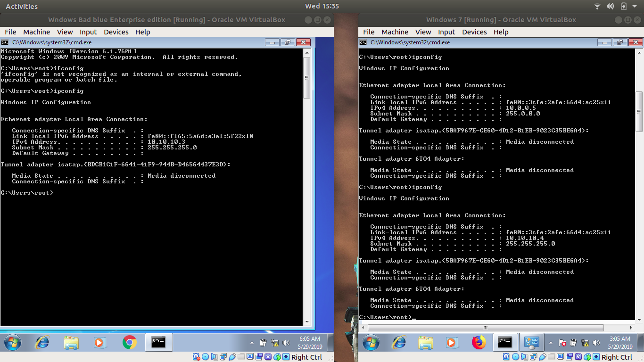Click network warning icon in Bad blue VM tray
Image resolution: width=644 pixels, height=362 pixels.
(x=275, y=343)
